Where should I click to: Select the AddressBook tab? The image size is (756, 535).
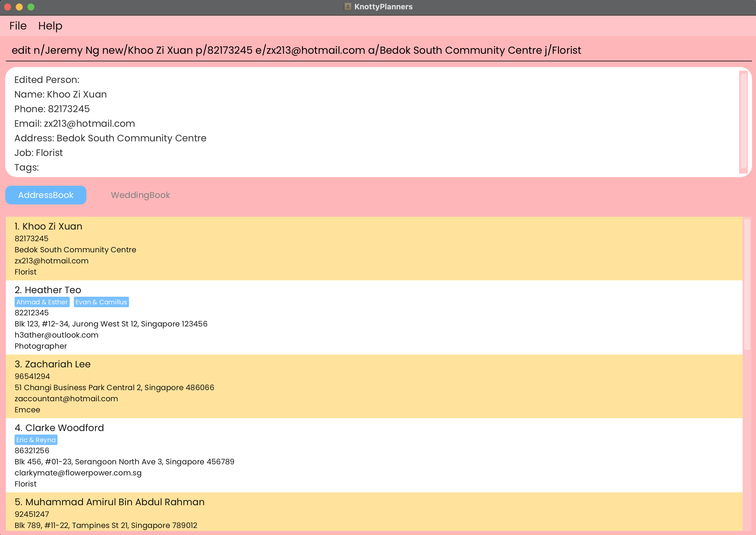tap(46, 195)
